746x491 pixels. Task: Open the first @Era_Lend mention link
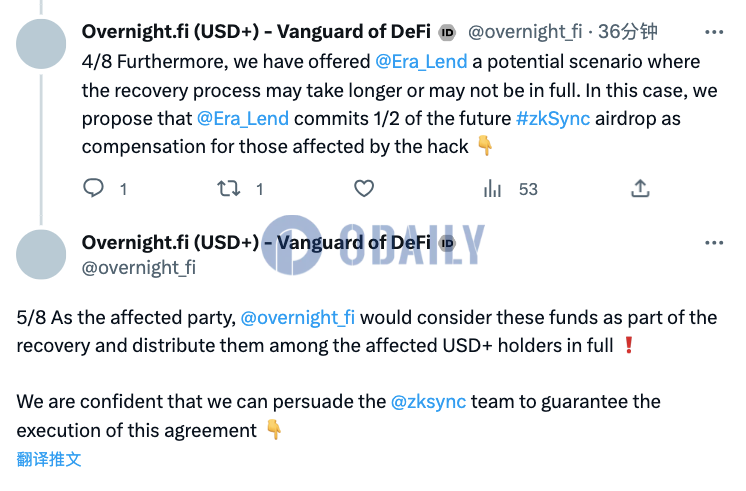click(x=421, y=62)
